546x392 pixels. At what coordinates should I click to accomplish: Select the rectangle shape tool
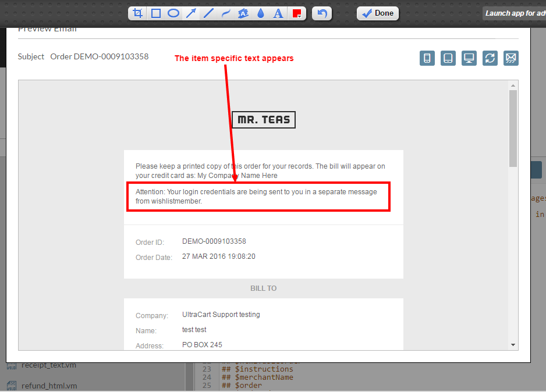coord(155,13)
